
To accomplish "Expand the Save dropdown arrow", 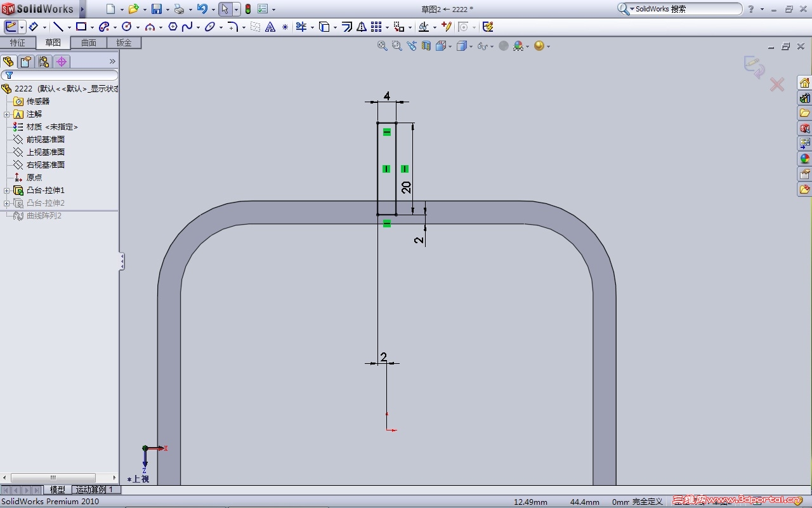I will [x=167, y=10].
